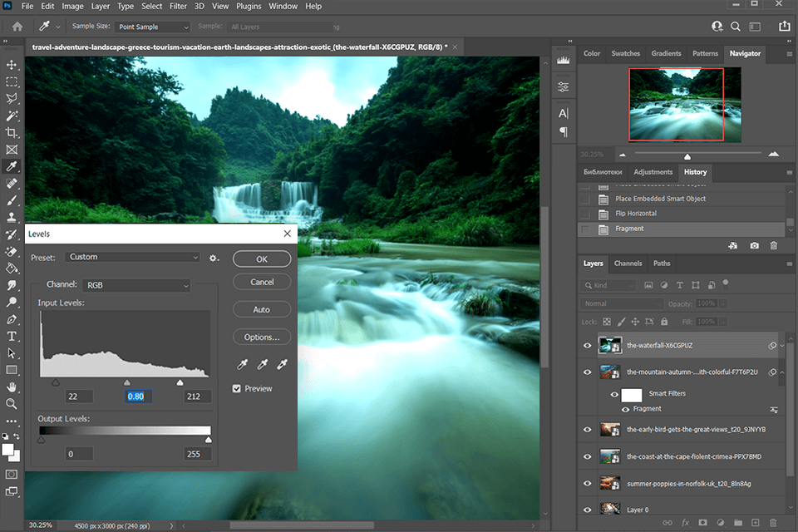Click the waterfall layer thumbnail
Screen dimensions: 798x532
[x=610, y=345]
